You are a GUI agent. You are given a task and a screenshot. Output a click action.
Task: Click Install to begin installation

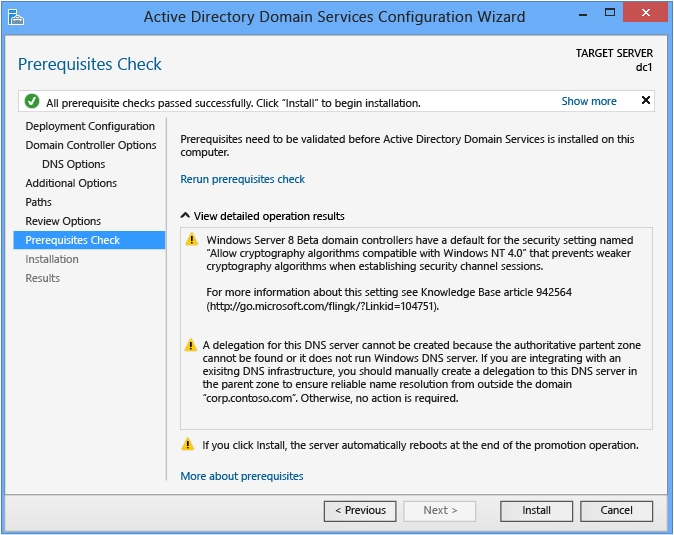coord(536,511)
